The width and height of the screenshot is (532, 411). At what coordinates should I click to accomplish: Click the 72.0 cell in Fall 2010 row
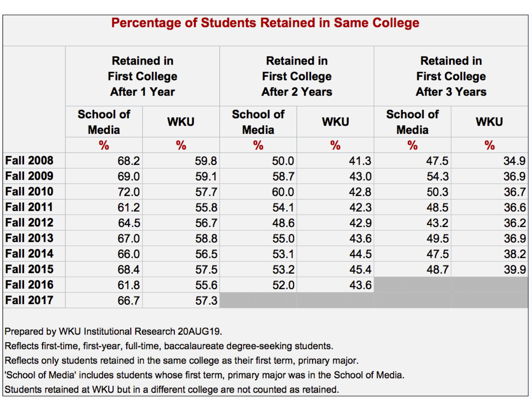tap(129, 192)
